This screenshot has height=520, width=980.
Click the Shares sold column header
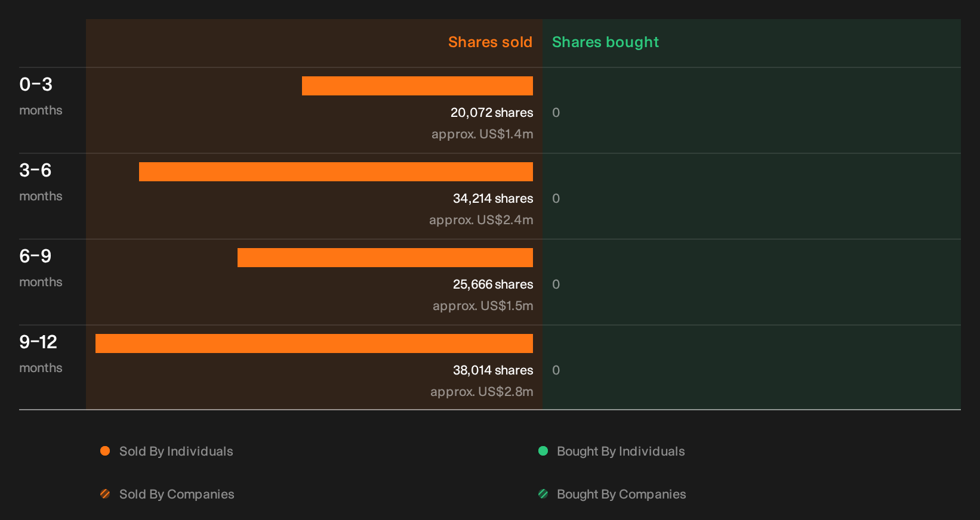tap(490, 42)
